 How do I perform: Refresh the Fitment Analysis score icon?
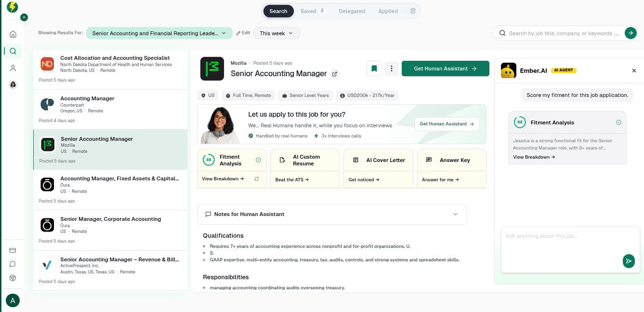point(257,179)
